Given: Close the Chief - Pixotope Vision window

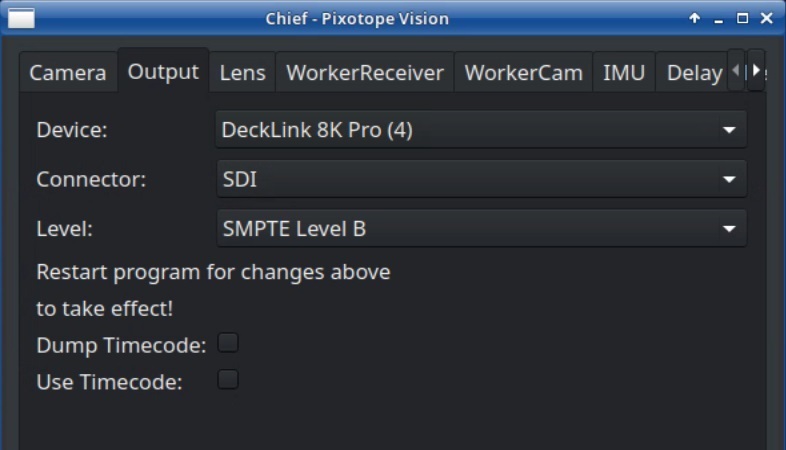Looking at the screenshot, I should tap(766, 18).
